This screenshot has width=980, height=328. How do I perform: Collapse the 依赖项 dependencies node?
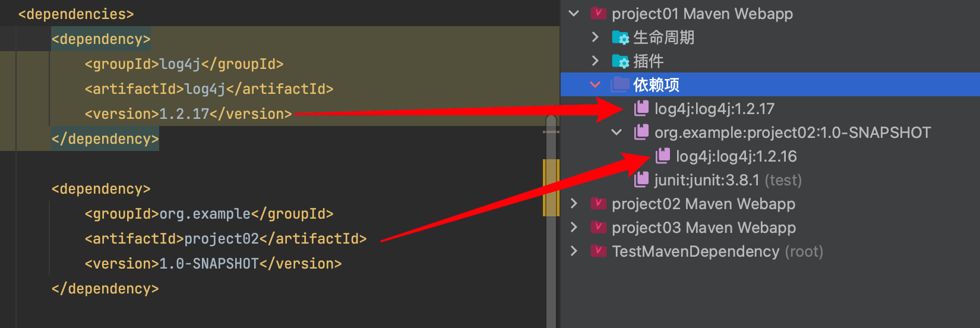click(595, 85)
